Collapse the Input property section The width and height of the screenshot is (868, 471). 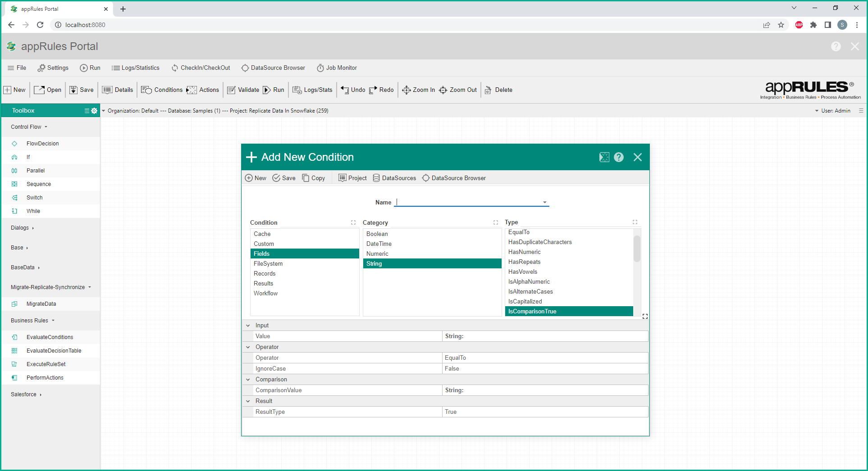[248, 326]
